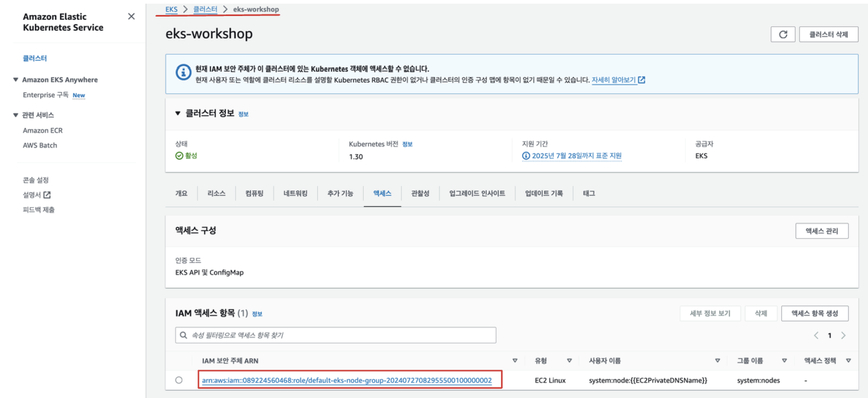Select the 액세스 tab
The width and height of the screenshot is (868, 398).
pyautogui.click(x=382, y=193)
